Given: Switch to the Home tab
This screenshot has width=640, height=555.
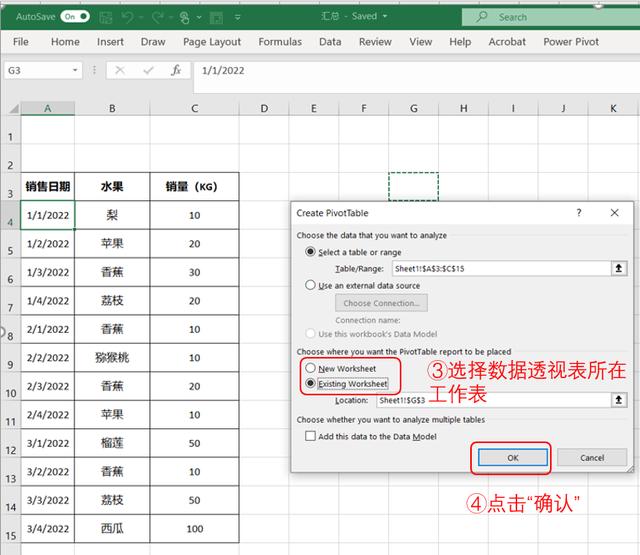Looking at the screenshot, I should point(65,42).
